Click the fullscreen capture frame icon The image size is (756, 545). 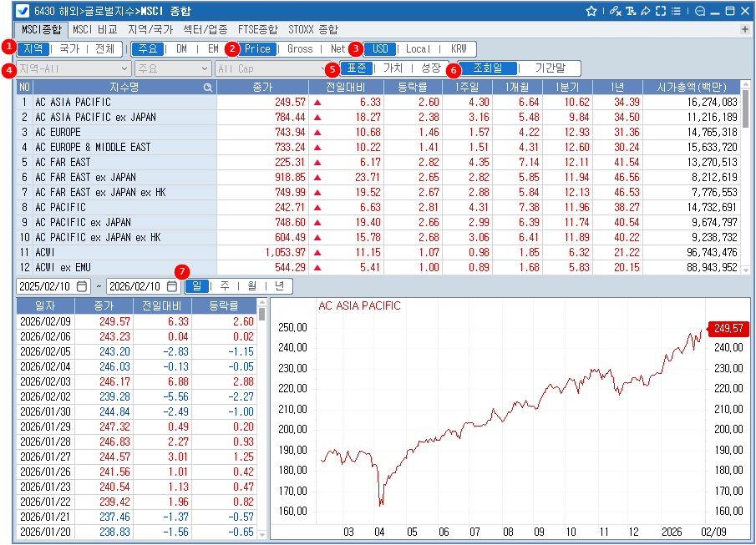pyautogui.click(x=661, y=11)
